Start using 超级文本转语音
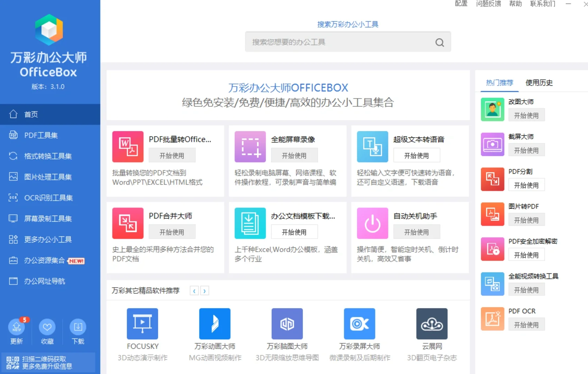This screenshot has width=588, height=374. (417, 155)
